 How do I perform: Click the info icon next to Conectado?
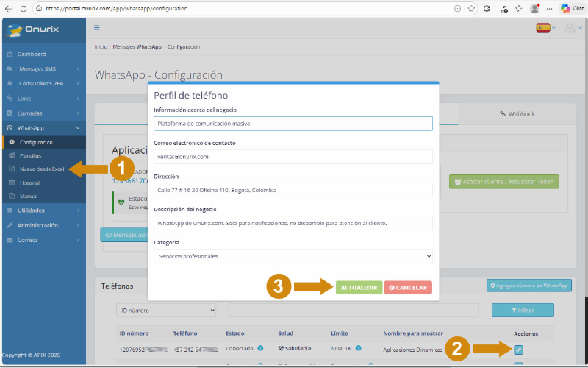[x=260, y=348]
